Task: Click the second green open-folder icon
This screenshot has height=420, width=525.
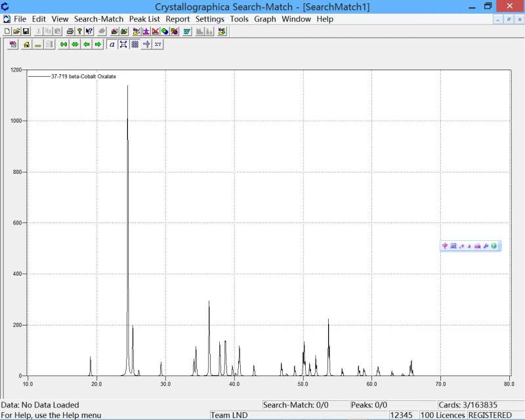Action: pos(124,31)
